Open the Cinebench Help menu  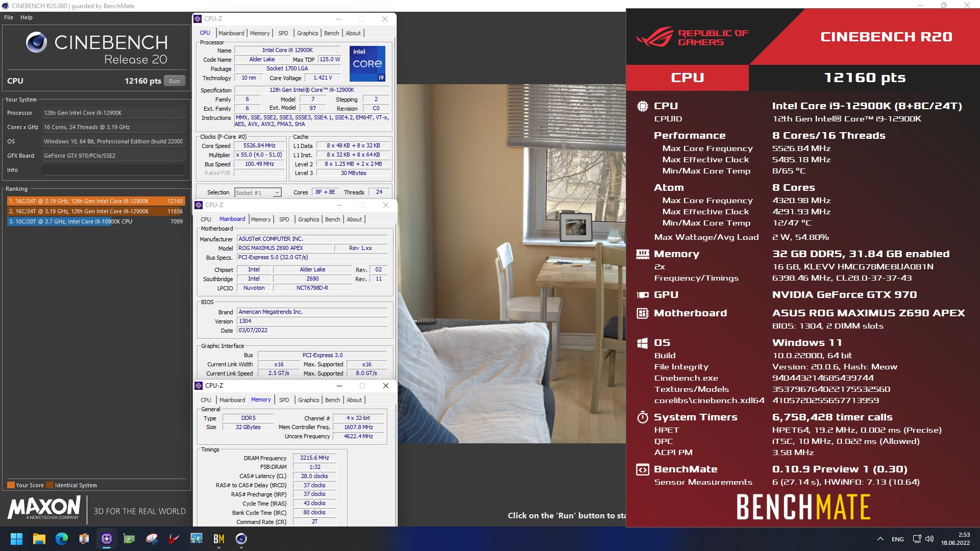tap(27, 17)
